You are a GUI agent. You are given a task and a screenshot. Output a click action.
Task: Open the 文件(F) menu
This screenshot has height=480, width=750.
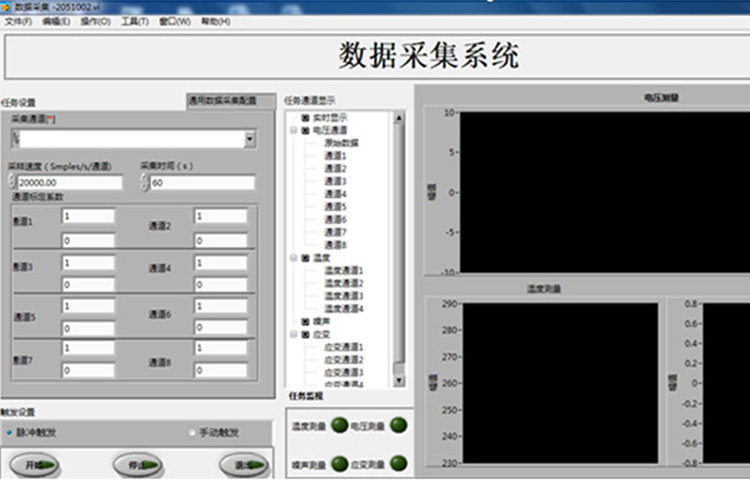tap(19, 21)
